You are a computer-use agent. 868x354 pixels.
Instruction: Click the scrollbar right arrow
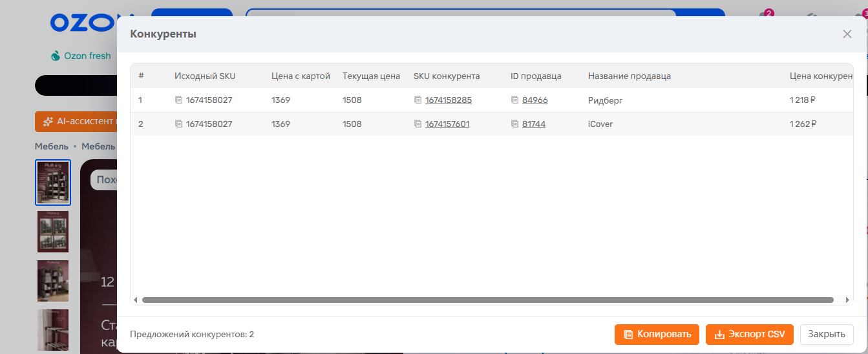(848, 300)
